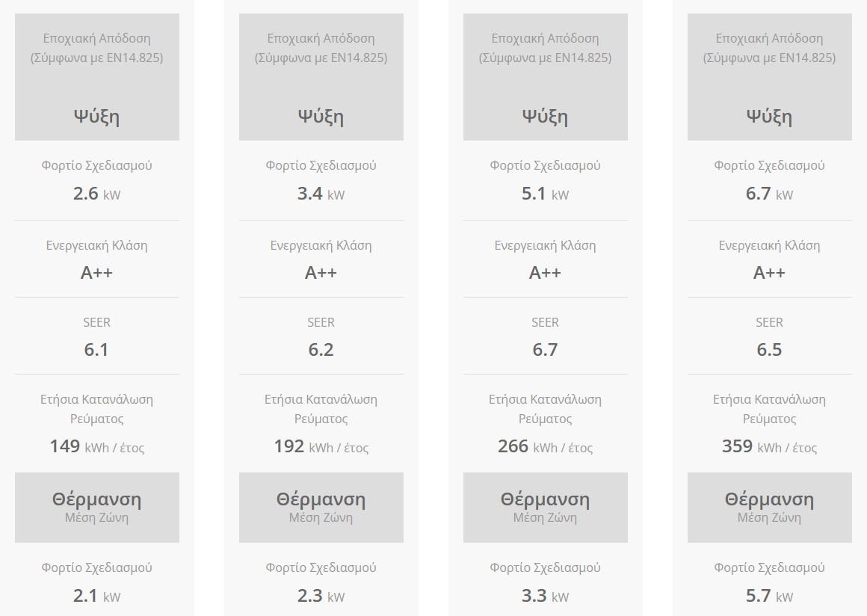Select the 6.7 kW cooling design load

[769, 194]
